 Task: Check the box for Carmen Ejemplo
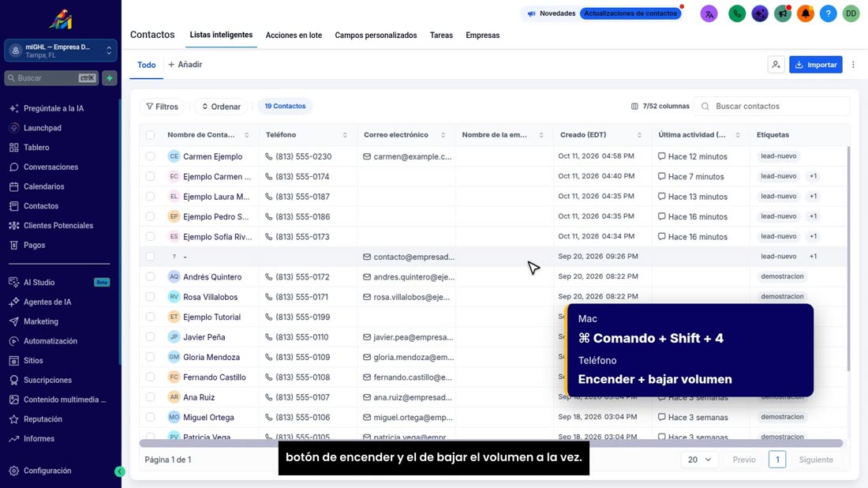[x=150, y=156]
